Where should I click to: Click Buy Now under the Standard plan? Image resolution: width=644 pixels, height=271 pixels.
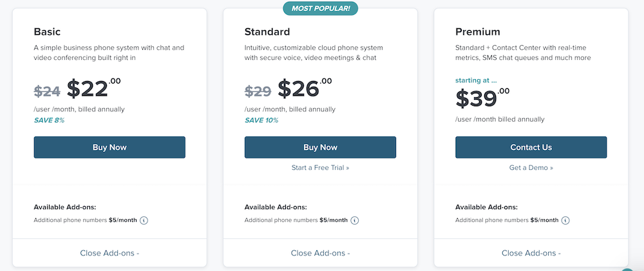tap(320, 147)
